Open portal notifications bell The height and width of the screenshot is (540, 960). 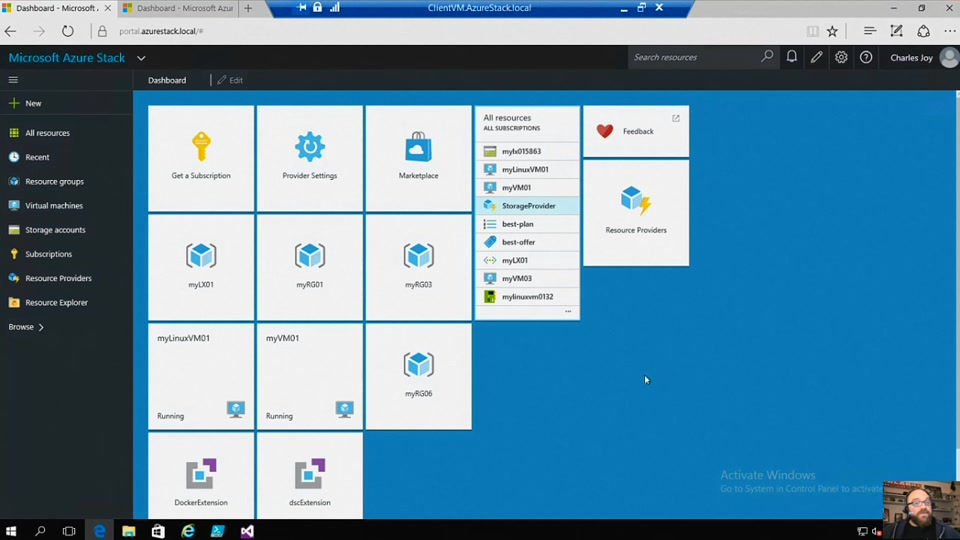792,57
